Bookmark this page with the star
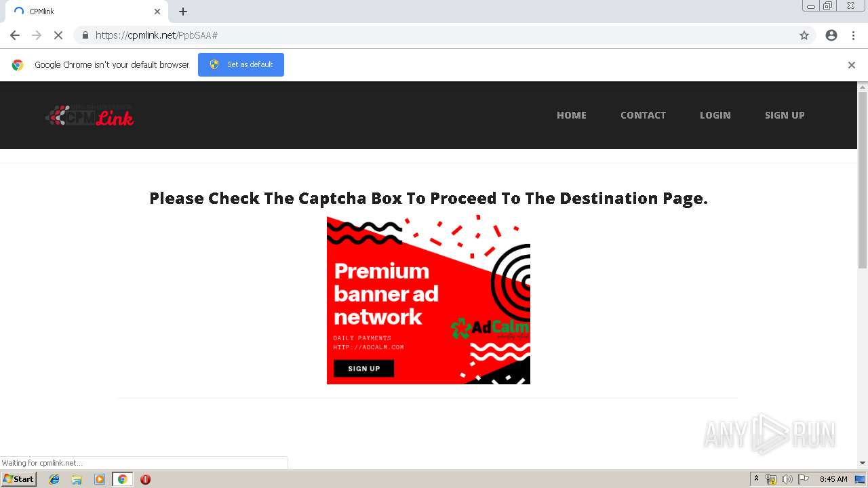 (x=804, y=35)
